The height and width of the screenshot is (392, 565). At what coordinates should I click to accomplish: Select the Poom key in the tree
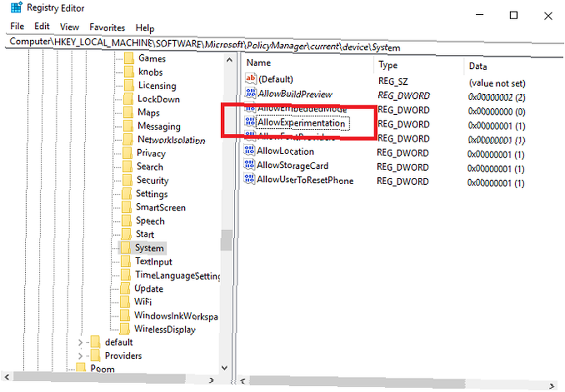tap(102, 369)
